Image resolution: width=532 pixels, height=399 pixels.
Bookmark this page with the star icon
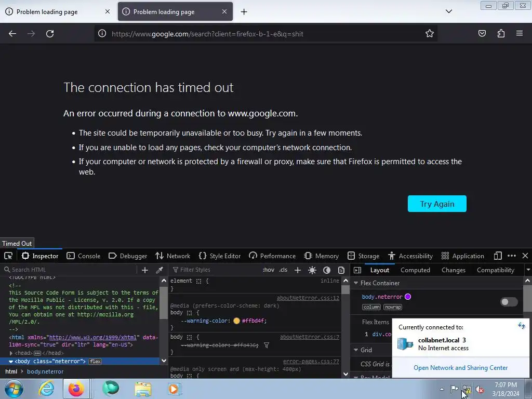[x=430, y=33]
